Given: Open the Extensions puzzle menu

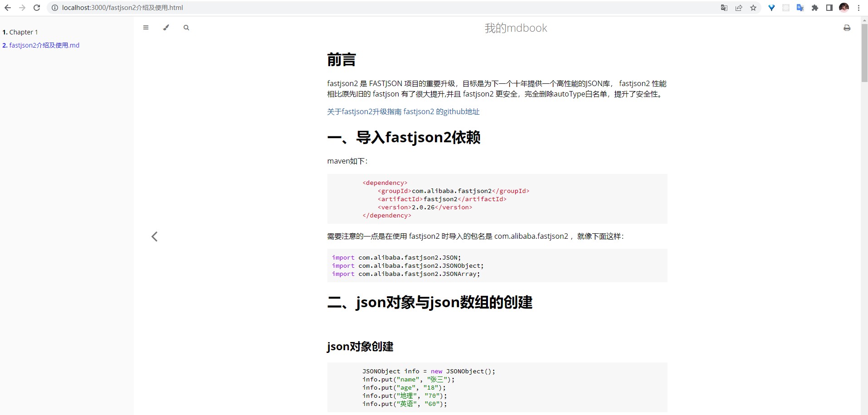Looking at the screenshot, I should tap(815, 8).
